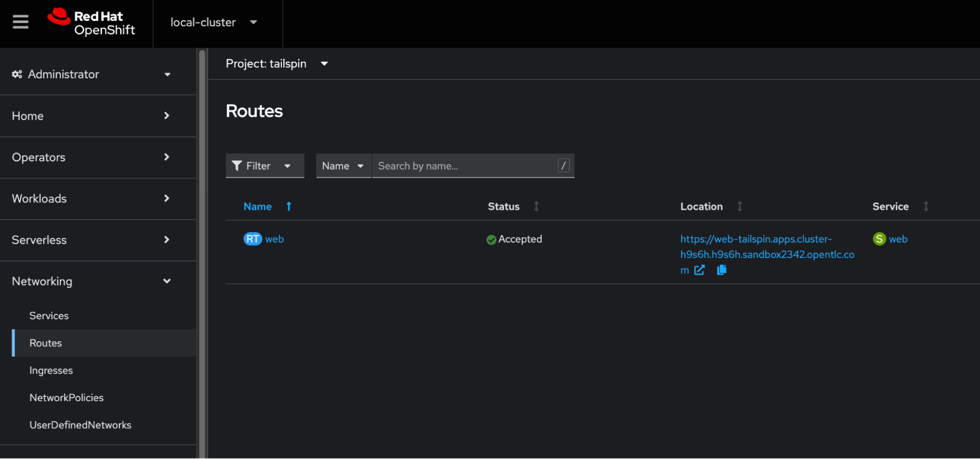Change the Name search type dropdown
The width and height of the screenshot is (980, 459).
343,166
